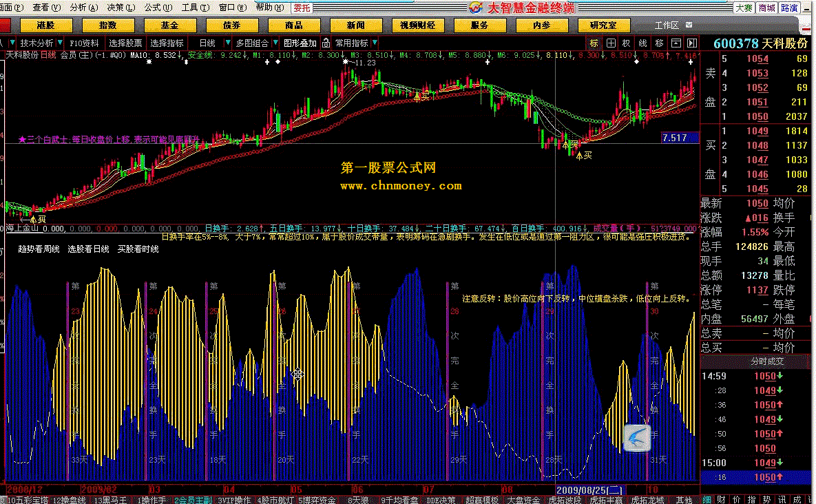Open the 决策(L) menu
This screenshot has height=504, width=816.
coord(121,8)
